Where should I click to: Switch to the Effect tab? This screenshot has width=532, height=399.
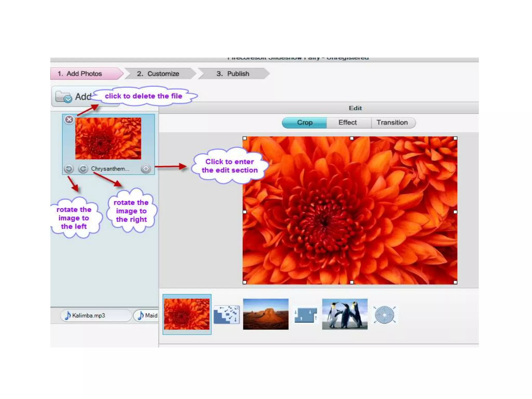(x=347, y=123)
